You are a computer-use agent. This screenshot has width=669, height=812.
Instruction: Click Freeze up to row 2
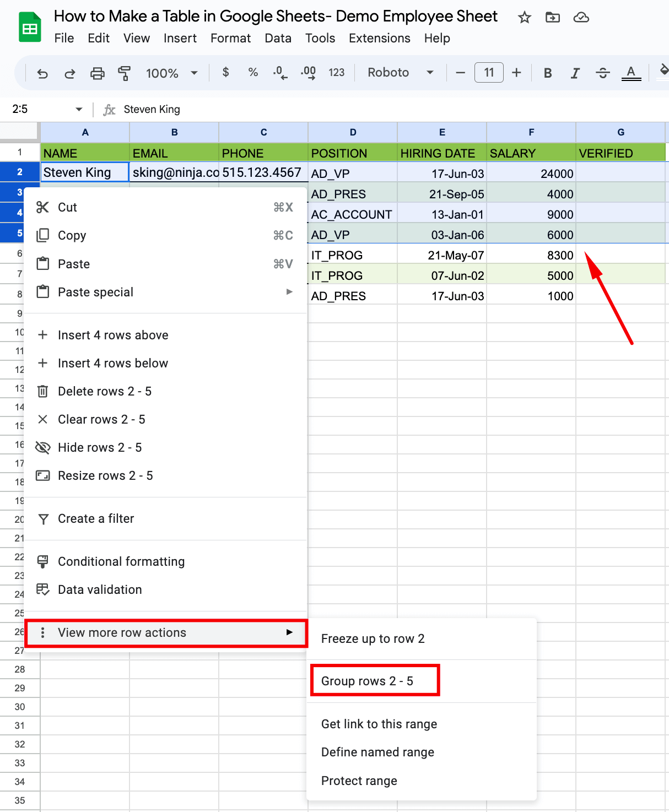coord(373,638)
